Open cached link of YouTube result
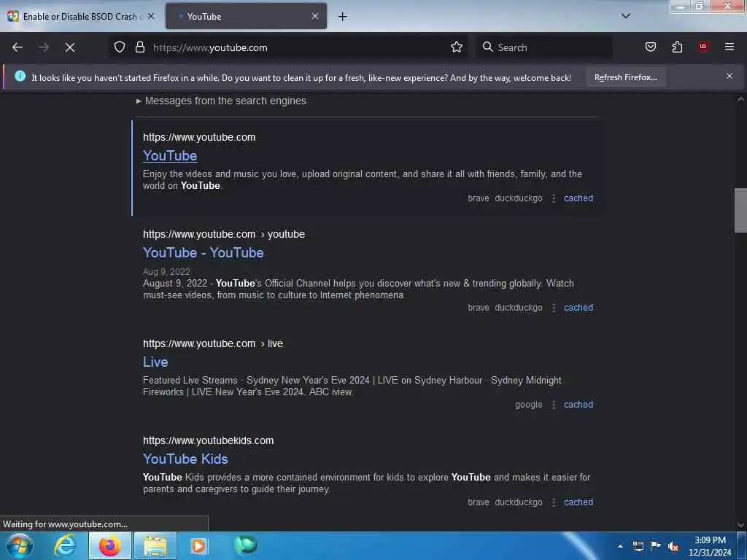This screenshot has height=560, width=747. click(x=578, y=198)
